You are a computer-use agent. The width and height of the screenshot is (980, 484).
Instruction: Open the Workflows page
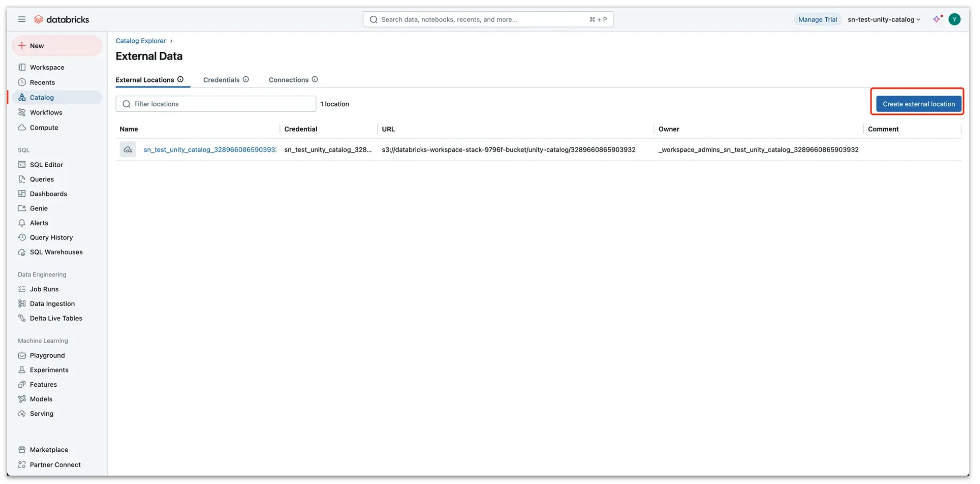coord(46,112)
